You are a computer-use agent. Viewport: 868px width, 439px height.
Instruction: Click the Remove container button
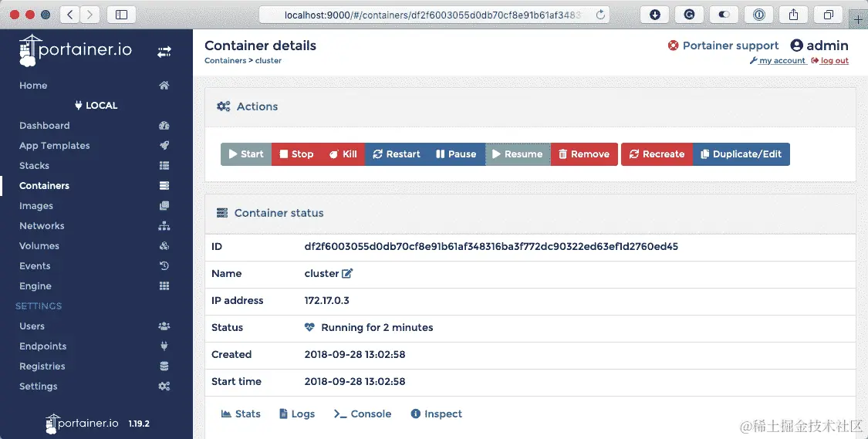coord(584,154)
